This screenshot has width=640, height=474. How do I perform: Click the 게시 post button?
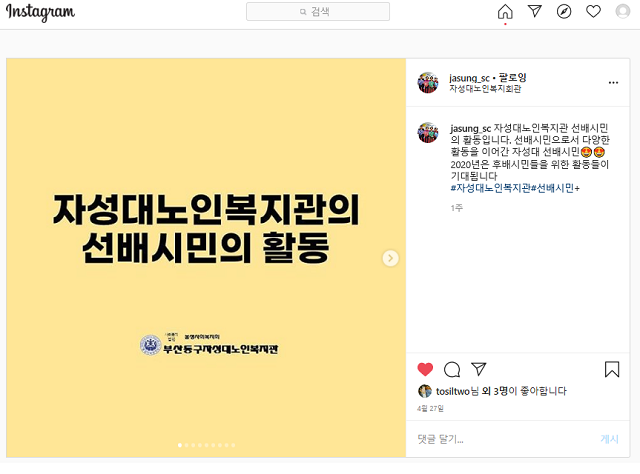(609, 439)
